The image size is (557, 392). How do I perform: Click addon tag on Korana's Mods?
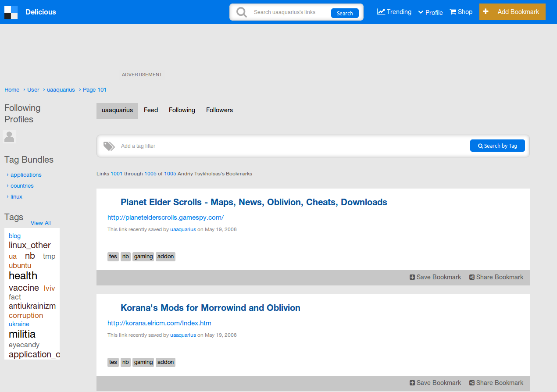[x=166, y=362]
